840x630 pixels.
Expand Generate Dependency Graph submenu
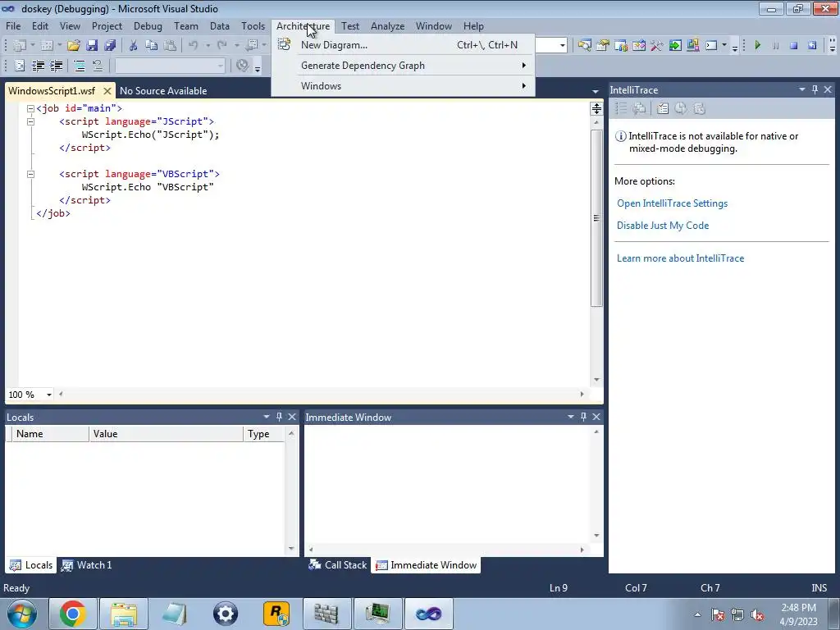403,66
